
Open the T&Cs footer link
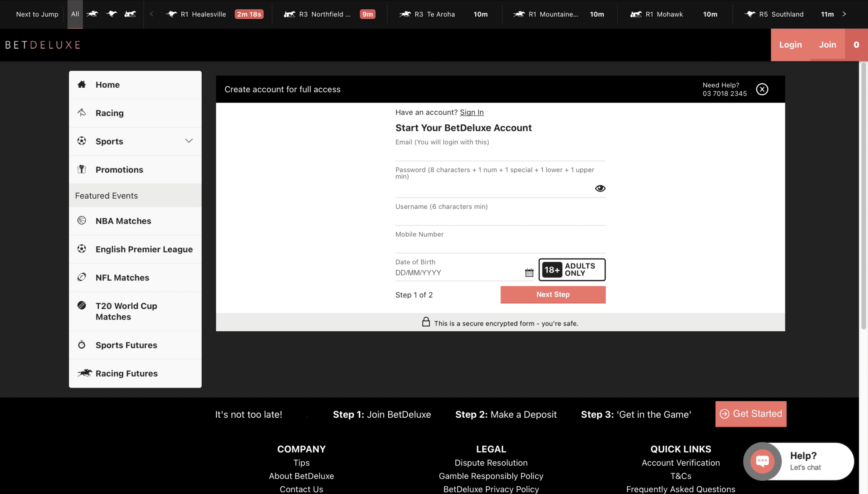click(681, 476)
